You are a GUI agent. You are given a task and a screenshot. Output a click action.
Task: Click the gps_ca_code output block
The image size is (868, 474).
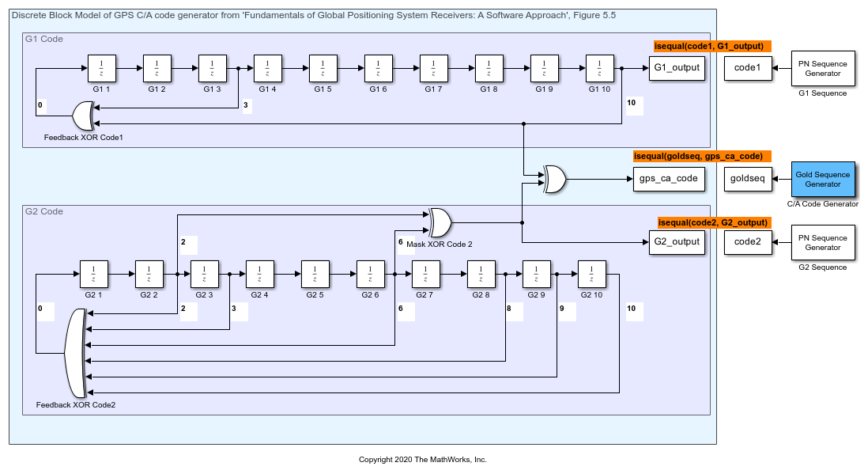tap(669, 179)
